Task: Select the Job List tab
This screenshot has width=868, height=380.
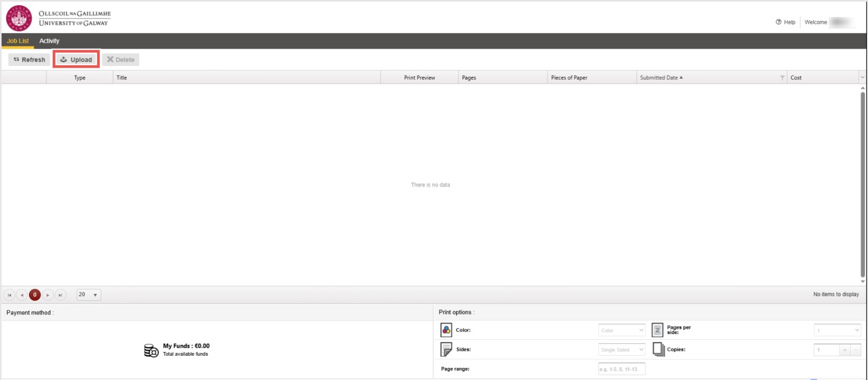Action: click(x=17, y=41)
